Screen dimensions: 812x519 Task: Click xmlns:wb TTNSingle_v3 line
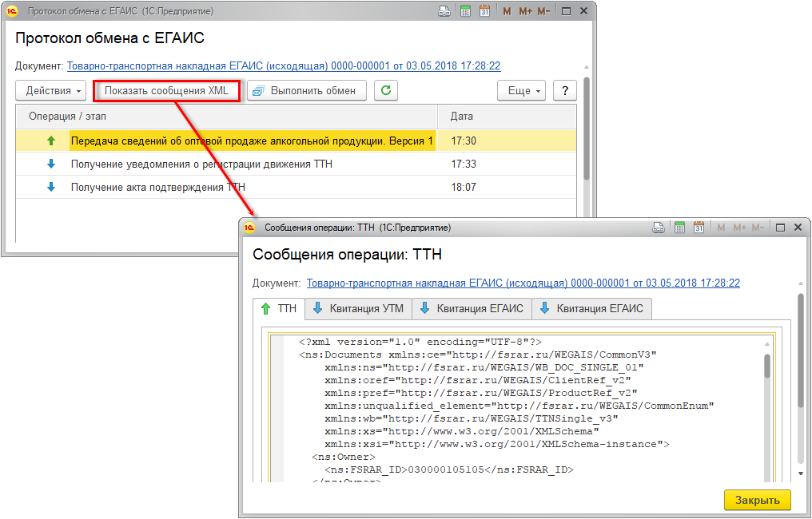[x=472, y=418]
